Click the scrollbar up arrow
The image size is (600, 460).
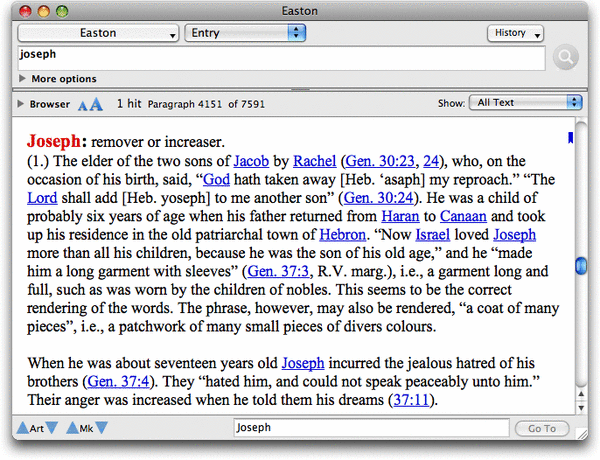[581, 394]
